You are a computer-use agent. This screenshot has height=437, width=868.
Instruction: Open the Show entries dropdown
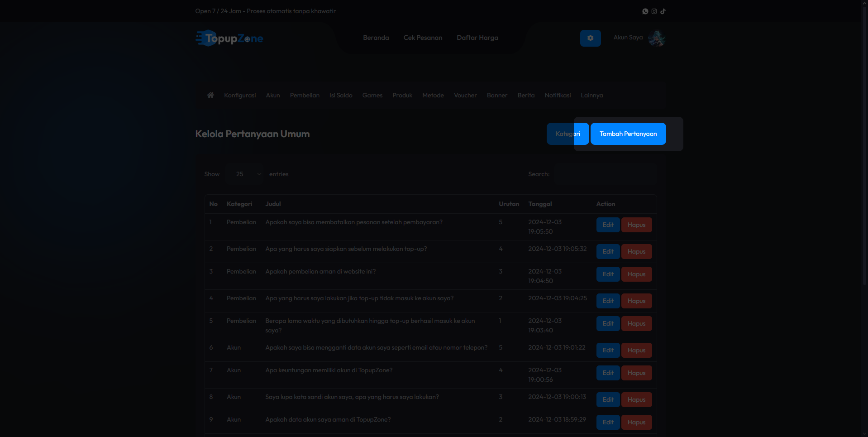tap(245, 174)
